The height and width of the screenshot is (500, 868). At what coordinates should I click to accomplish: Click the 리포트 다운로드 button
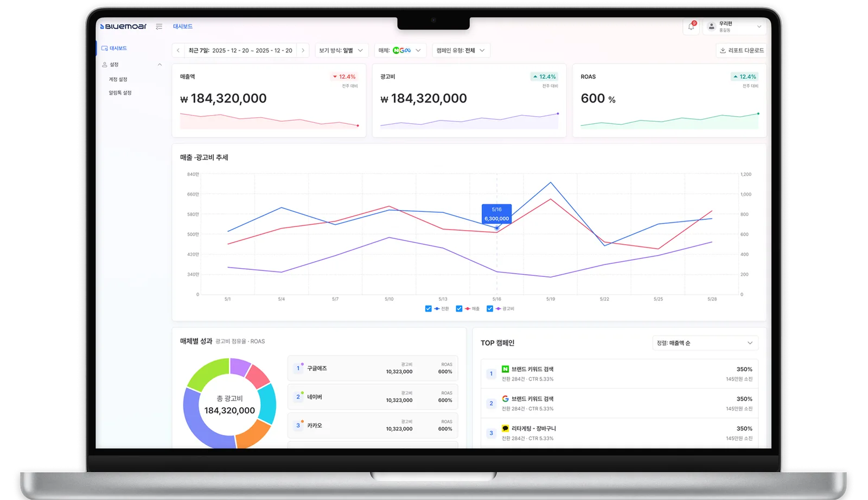click(741, 50)
